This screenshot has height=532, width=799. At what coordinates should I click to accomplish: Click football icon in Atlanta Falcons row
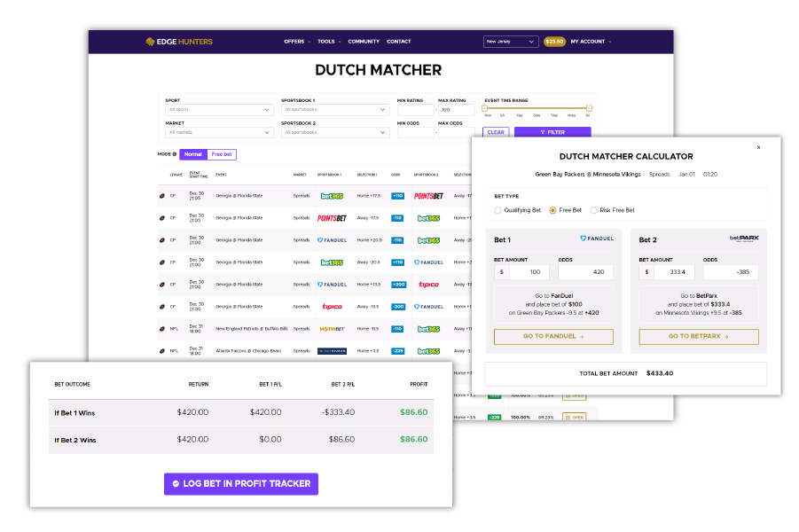point(162,351)
